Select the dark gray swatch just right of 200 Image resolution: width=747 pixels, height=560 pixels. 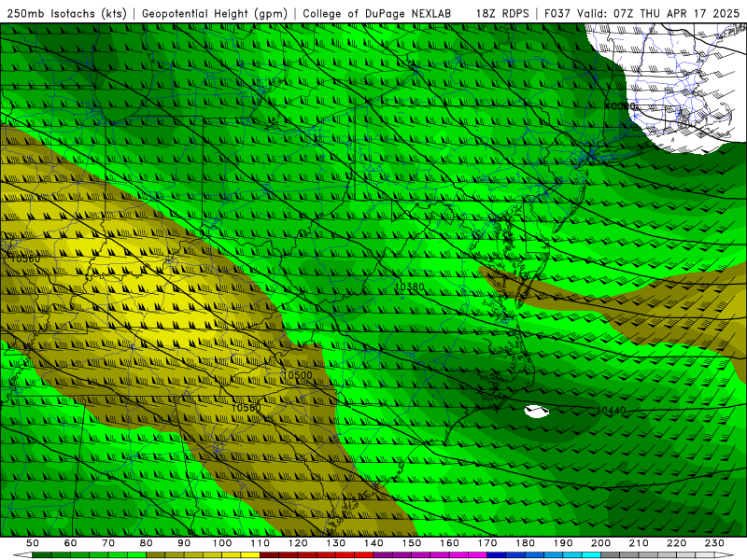point(611,555)
